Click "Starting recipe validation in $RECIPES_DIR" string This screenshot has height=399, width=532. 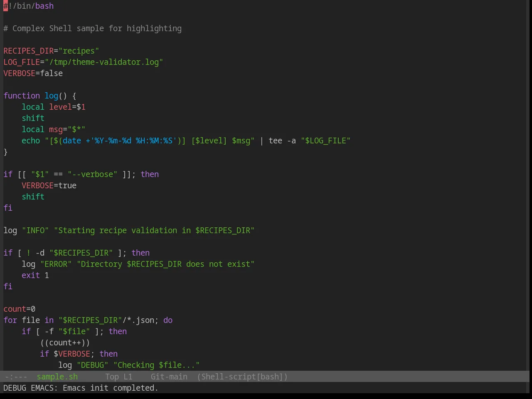point(154,230)
